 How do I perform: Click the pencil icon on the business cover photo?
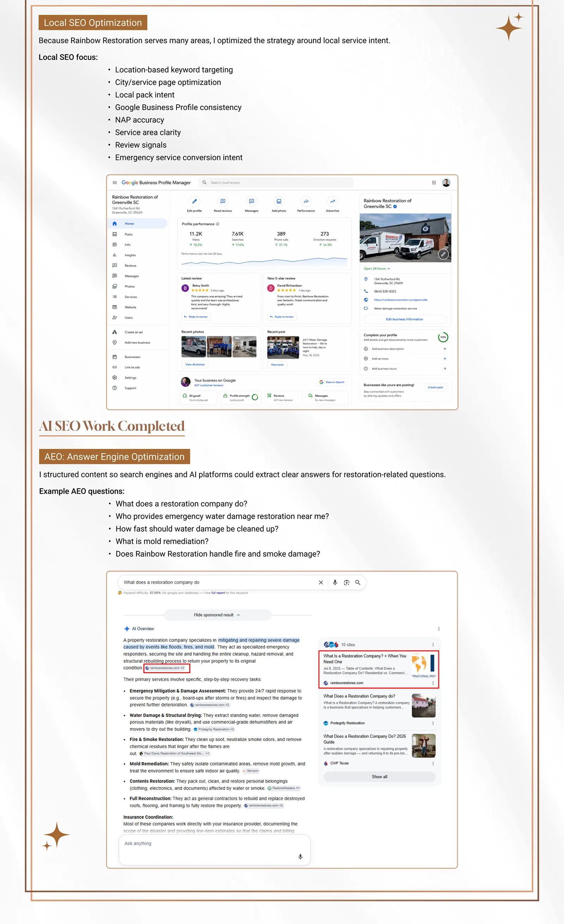443,254
